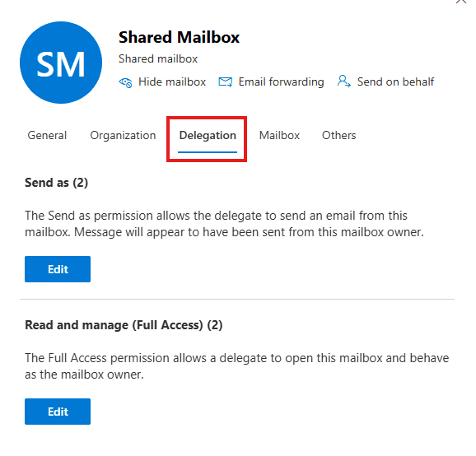Click the Send as (2) heading
476x456 pixels.
pos(57,183)
